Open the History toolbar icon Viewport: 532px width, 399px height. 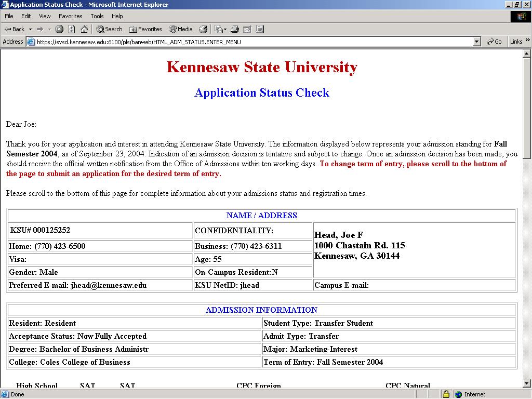[203, 29]
